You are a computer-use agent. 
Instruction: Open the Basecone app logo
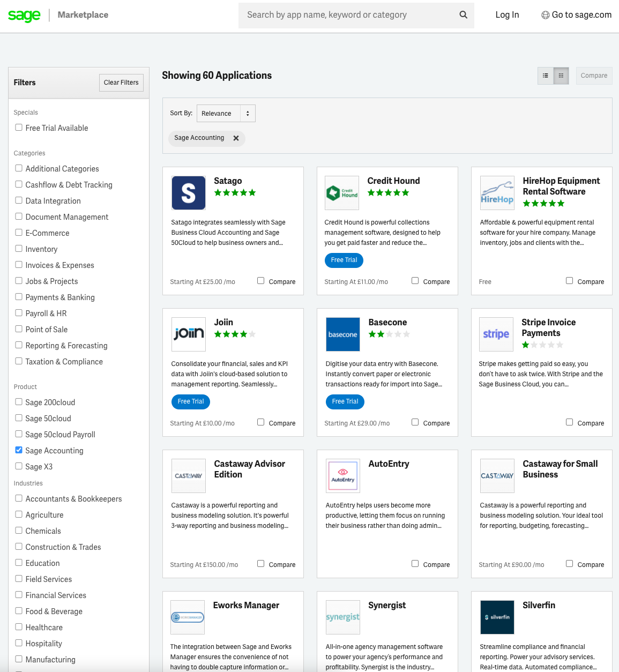point(343,334)
